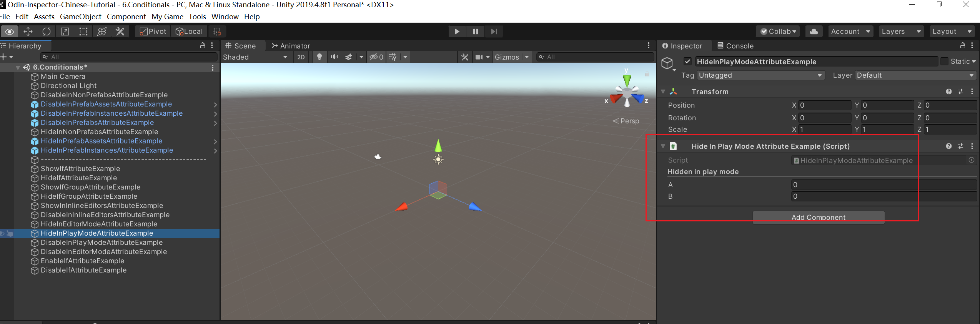Open the Window menu

click(x=225, y=17)
